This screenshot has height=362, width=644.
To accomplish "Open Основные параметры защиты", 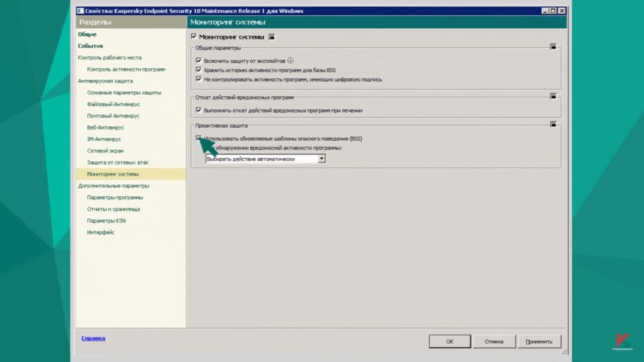I will (x=124, y=93).
